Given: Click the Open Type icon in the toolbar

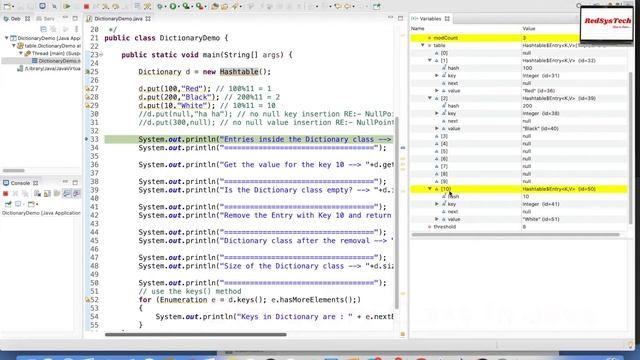Looking at the screenshot, I should [215, 6].
